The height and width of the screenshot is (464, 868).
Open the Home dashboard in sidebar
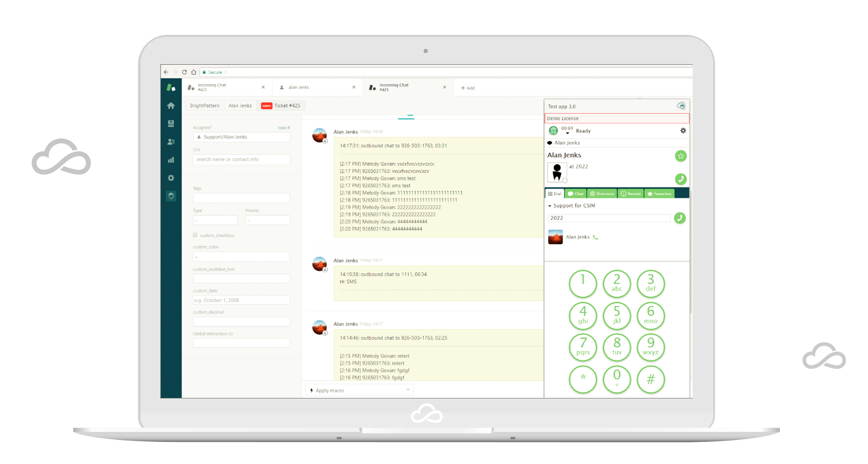coord(171,105)
